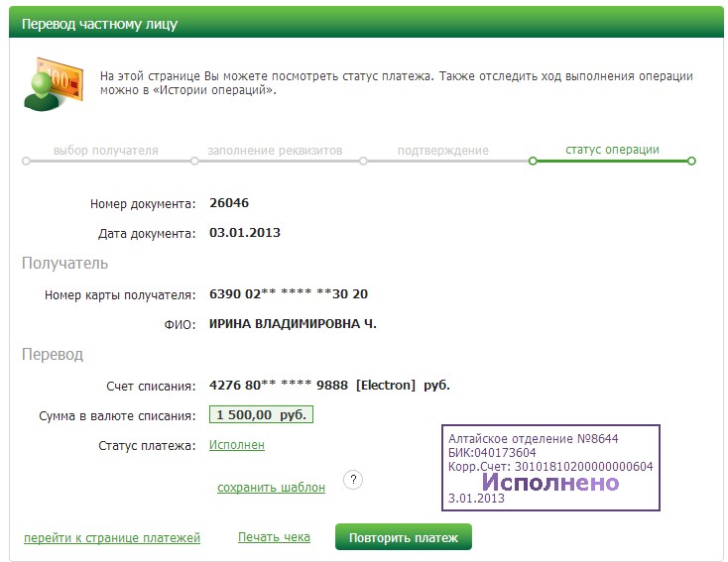This screenshot has width=728, height=562.
Task: Click the "статус операции" step label
Action: [612, 151]
